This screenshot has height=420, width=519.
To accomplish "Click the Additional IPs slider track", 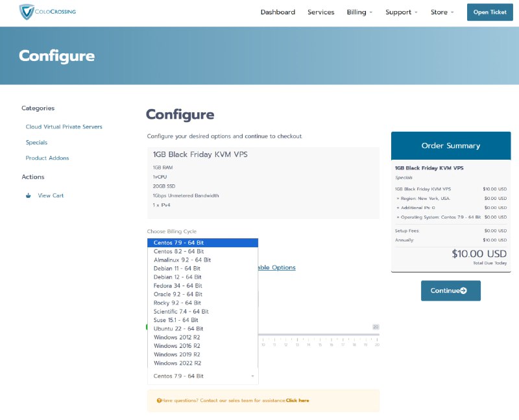I will [318, 335].
